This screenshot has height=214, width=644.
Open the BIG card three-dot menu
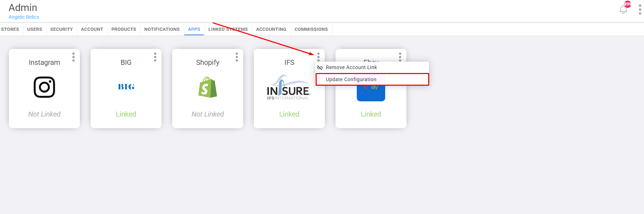point(155,57)
